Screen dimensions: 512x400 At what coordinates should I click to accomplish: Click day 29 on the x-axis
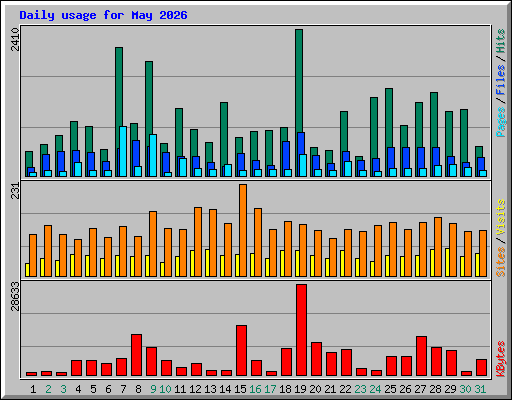pos(450,389)
